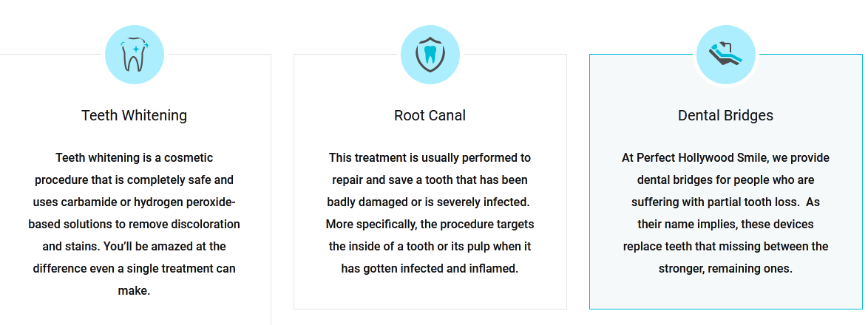Select the Dental Bridges heading
This screenshot has height=325, width=868.
point(726,115)
